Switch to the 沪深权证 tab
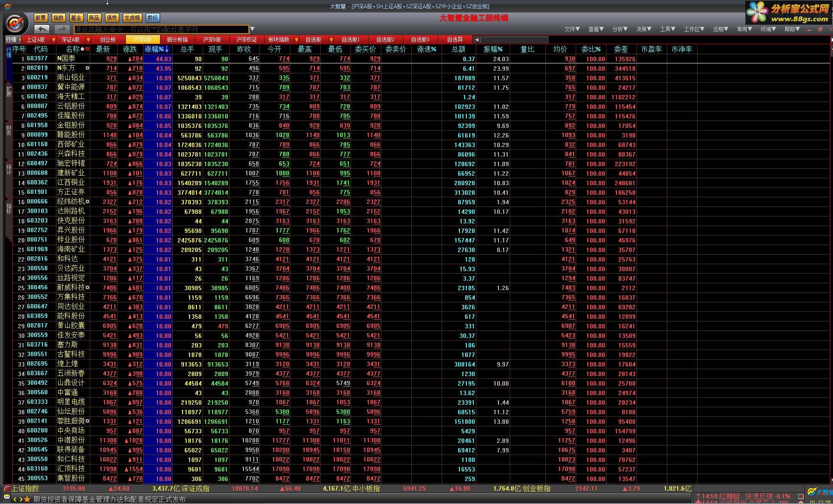This screenshot has height=504, width=833. click(x=247, y=39)
